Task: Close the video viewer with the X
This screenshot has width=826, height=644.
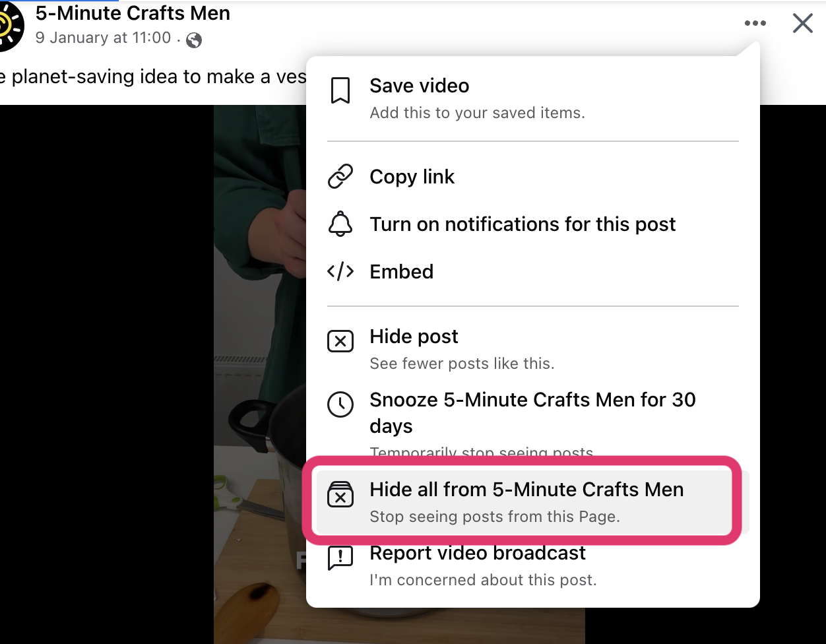Action: pyautogui.click(x=802, y=24)
